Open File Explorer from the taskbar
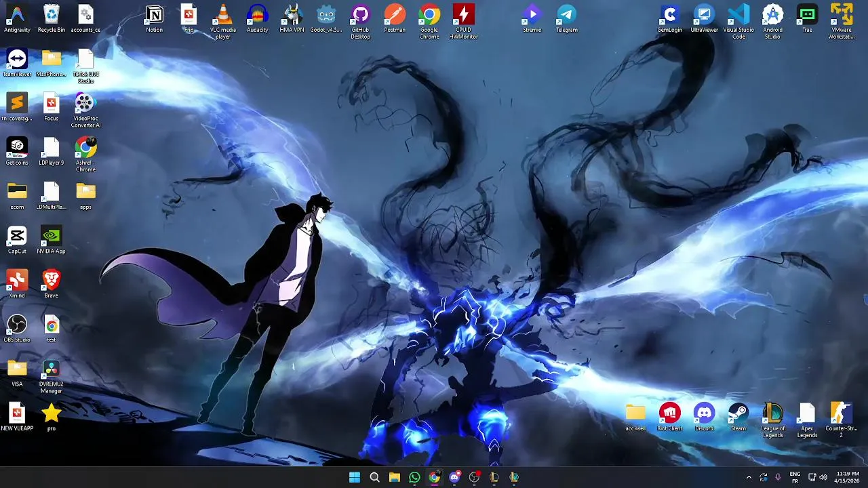 point(394,477)
